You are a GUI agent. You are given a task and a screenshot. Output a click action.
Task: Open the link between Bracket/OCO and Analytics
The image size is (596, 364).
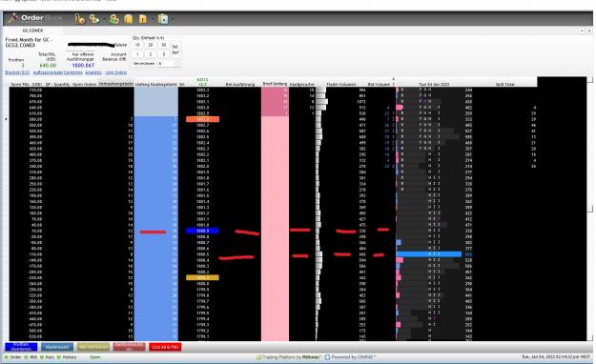[x=58, y=72]
